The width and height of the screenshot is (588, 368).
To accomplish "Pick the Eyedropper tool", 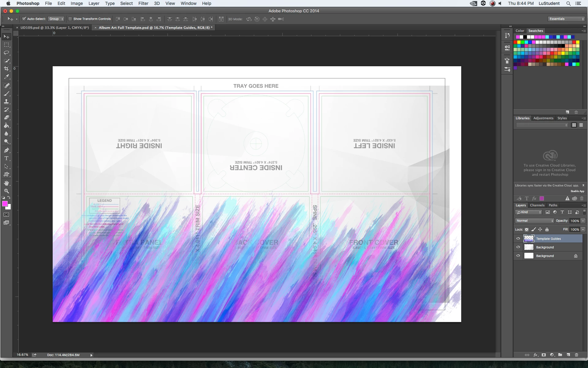I will click(6, 77).
